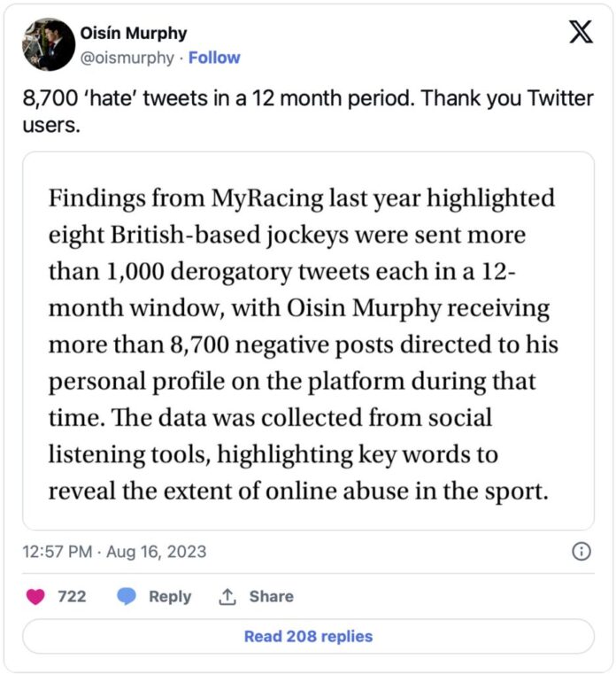Open the tweet info circle icon
The height and width of the screenshot is (674, 616).
click(x=581, y=551)
